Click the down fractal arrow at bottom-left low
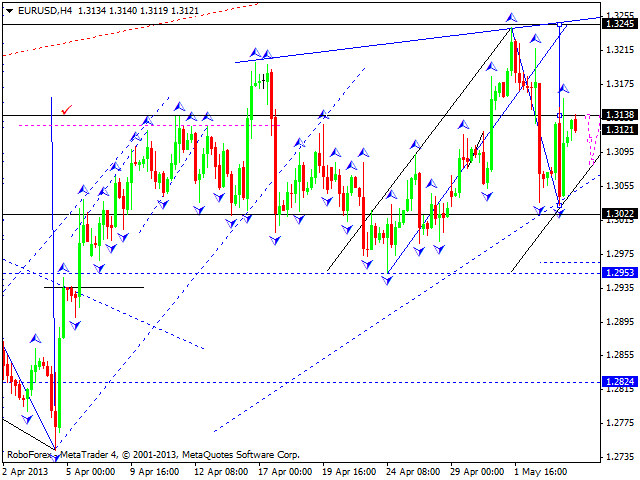The width and height of the screenshot is (640, 480). tap(55, 456)
